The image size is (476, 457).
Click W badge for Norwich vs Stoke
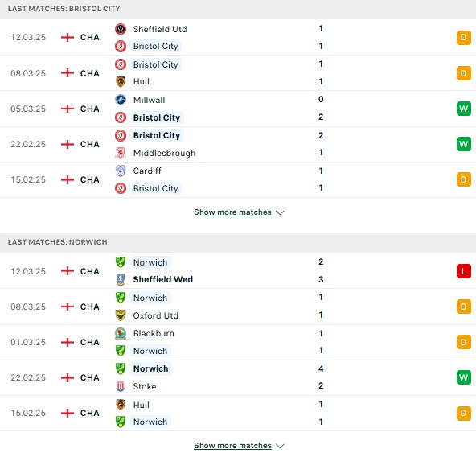pos(464,377)
